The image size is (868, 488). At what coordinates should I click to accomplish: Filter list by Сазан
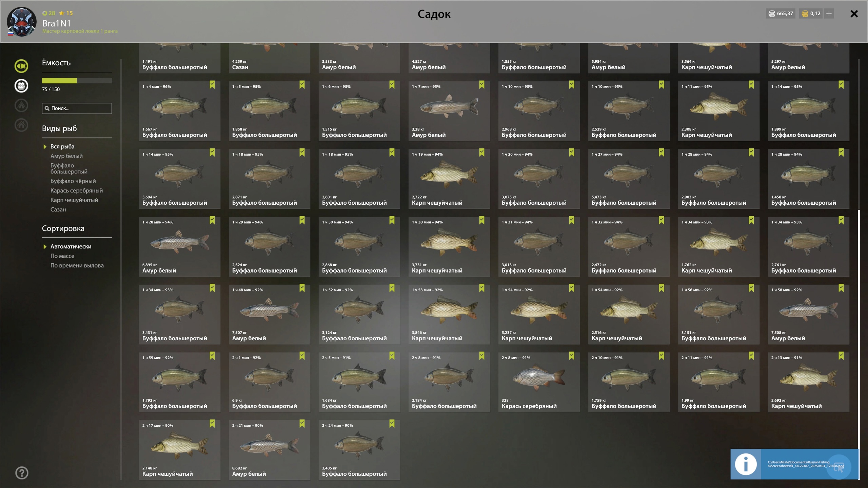(x=58, y=209)
